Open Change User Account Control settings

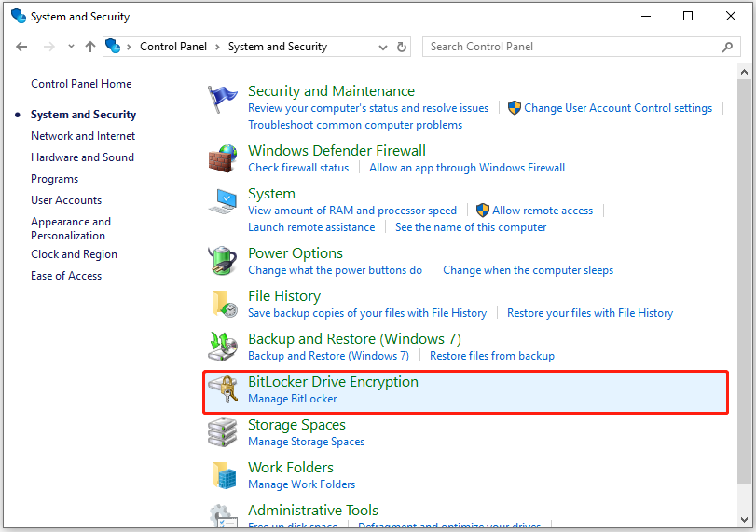618,108
